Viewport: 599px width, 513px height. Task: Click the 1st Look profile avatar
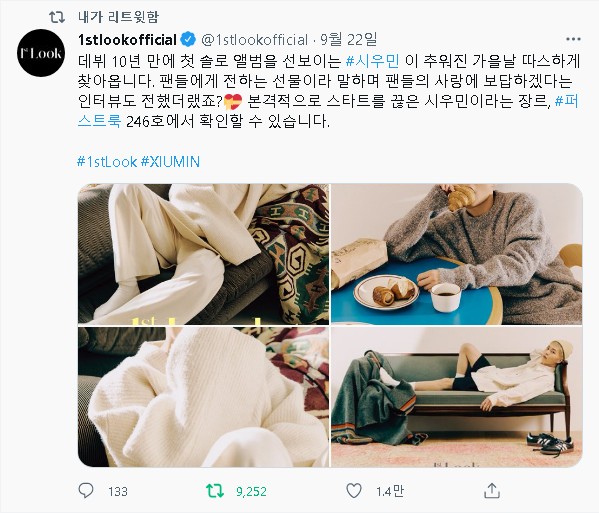(40, 53)
